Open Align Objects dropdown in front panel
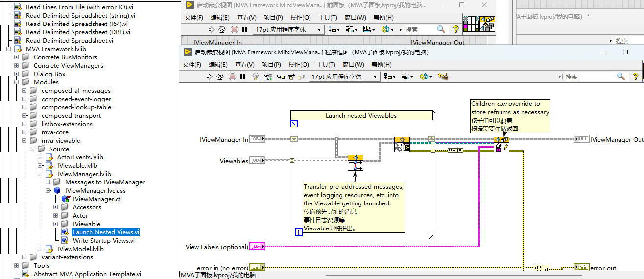Screen dimensions: 644x279 click(334, 29)
